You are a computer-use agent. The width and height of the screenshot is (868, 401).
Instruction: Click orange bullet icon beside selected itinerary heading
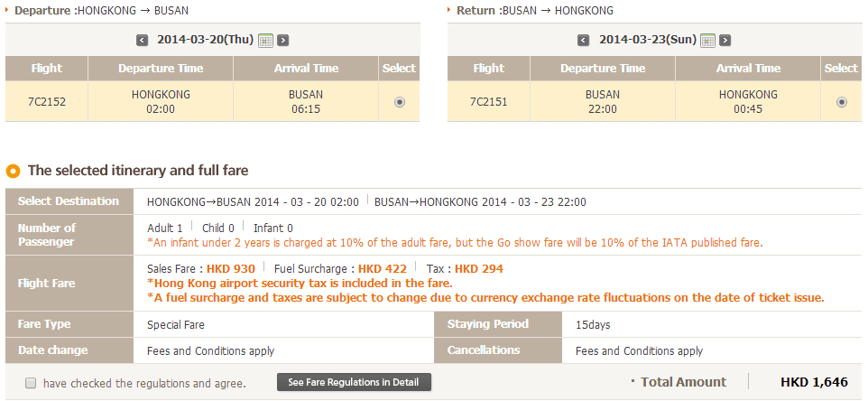tap(14, 171)
